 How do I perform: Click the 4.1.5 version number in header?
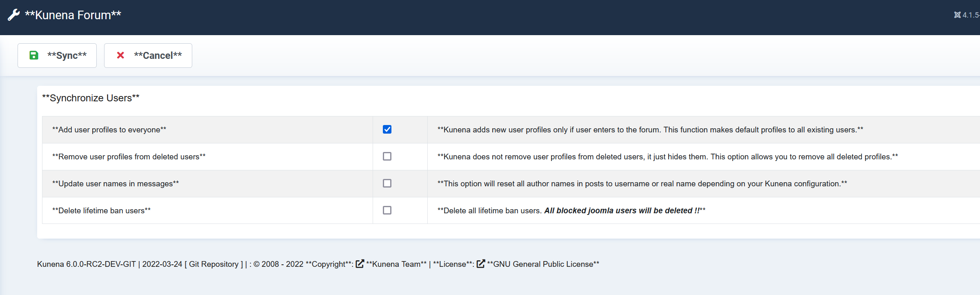tap(971, 15)
